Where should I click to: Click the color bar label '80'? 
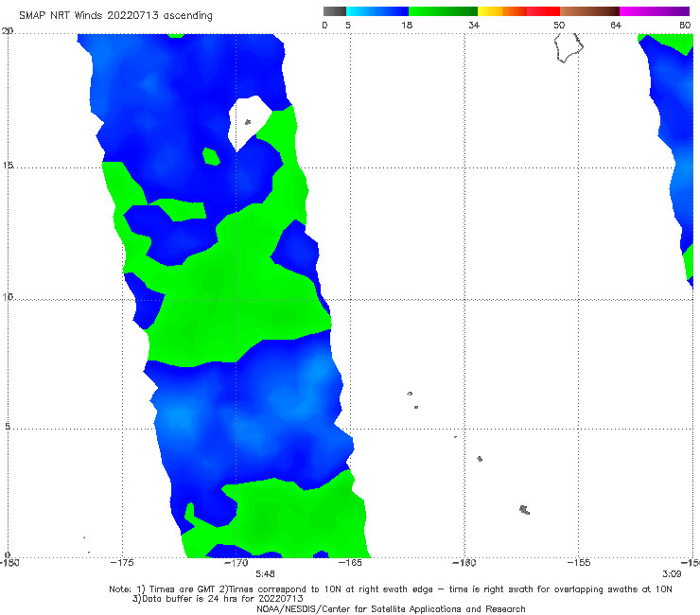pyautogui.click(x=685, y=25)
